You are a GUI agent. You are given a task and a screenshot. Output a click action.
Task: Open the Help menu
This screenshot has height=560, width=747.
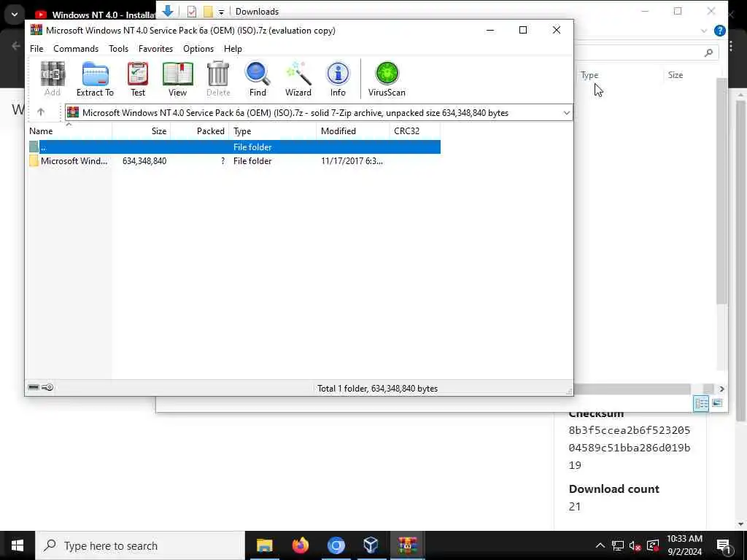(233, 49)
